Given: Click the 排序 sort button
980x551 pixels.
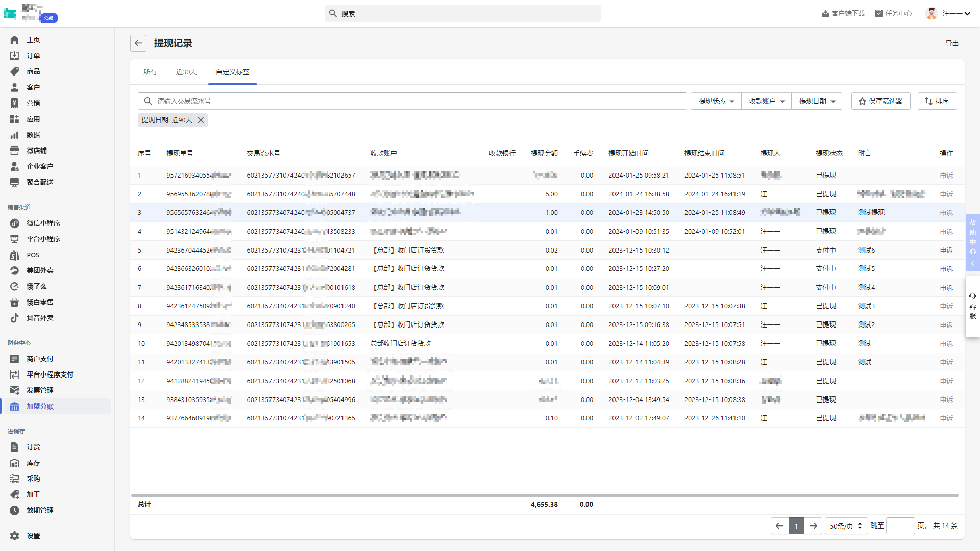Looking at the screenshot, I should (937, 101).
